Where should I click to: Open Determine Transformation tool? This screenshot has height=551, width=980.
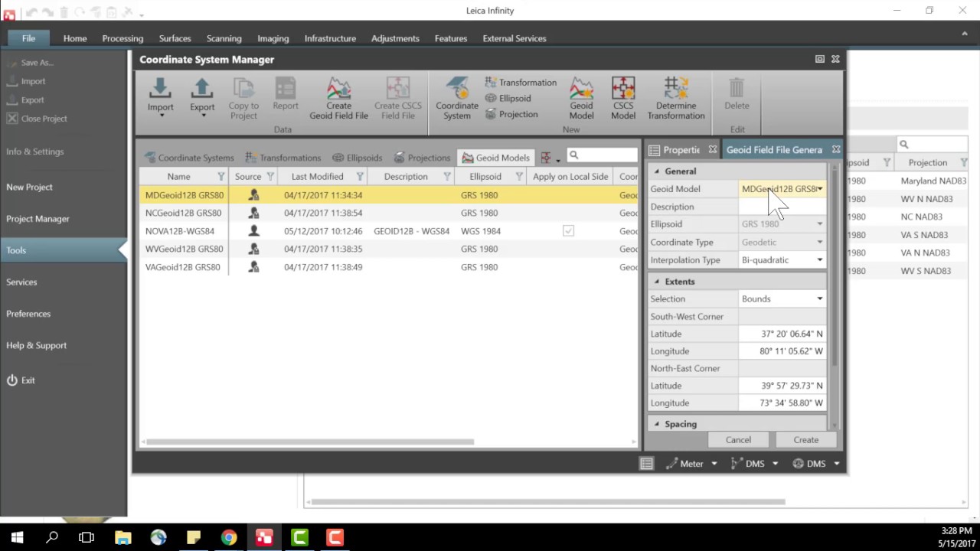(x=676, y=98)
